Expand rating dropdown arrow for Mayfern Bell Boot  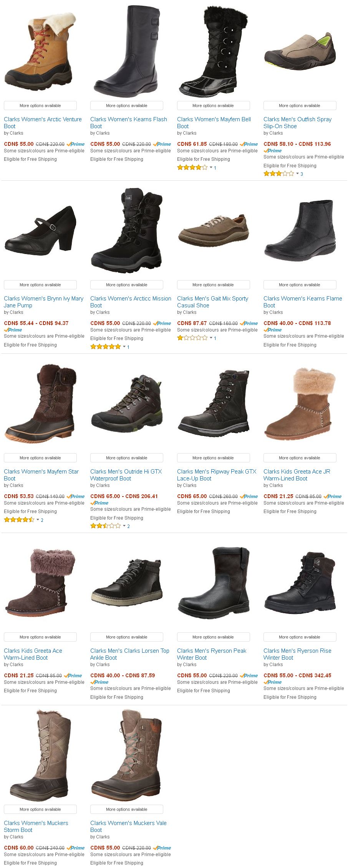click(211, 168)
